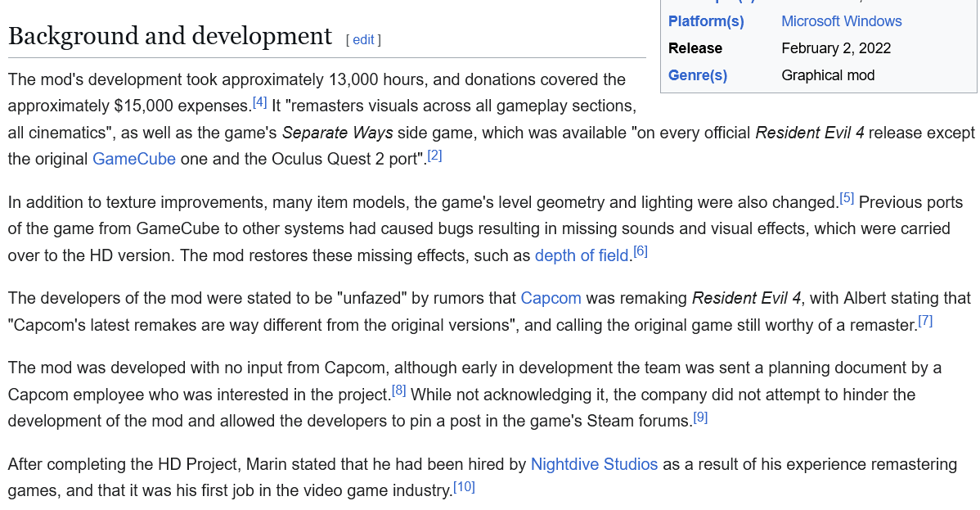The height and width of the screenshot is (510, 980).
Task: Click the edit link beside Background and development
Action: pos(363,40)
